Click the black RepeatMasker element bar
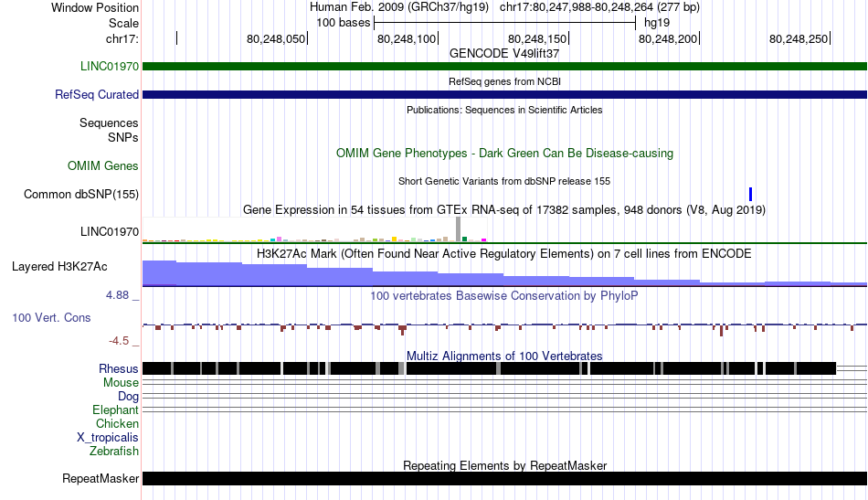Viewport: 868px width, 500px height. 505,478
